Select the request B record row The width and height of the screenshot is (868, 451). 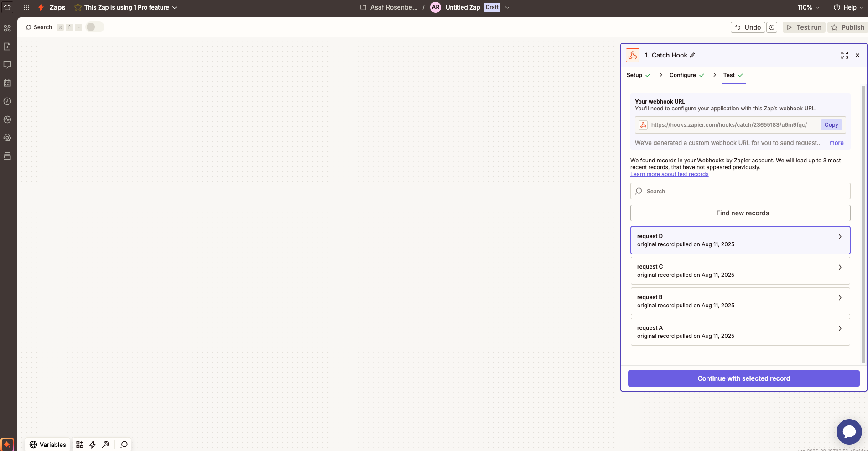coord(740,301)
